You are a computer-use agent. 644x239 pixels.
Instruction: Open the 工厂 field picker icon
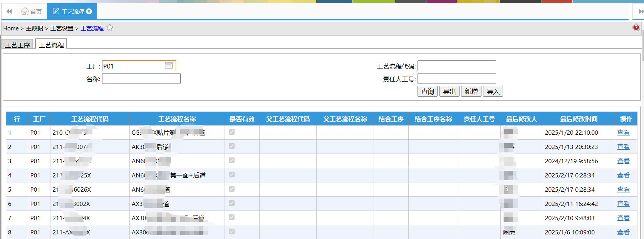[x=169, y=65]
